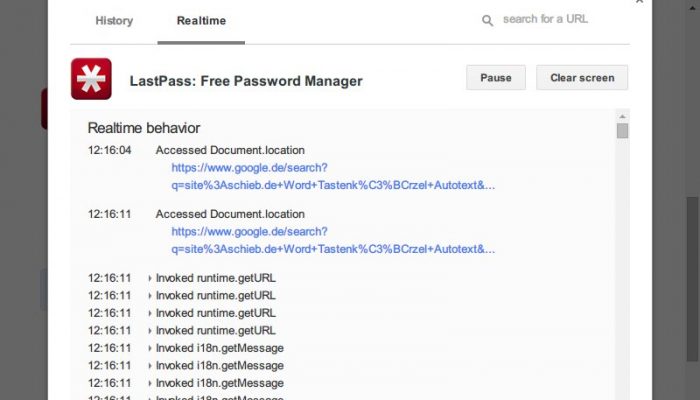The height and width of the screenshot is (400, 700).
Task: Expand the third i18n.getMessage entry
Action: click(150, 383)
